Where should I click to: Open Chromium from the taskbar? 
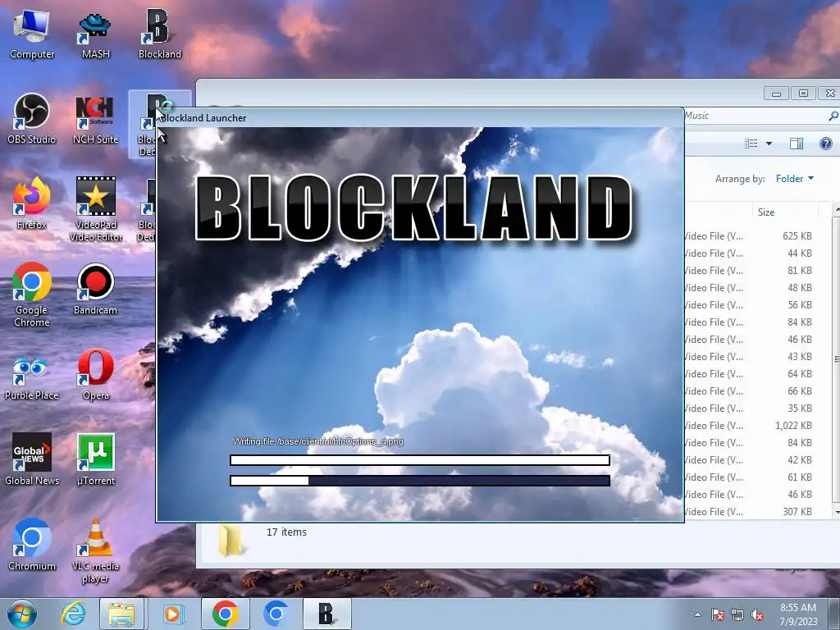click(x=276, y=614)
